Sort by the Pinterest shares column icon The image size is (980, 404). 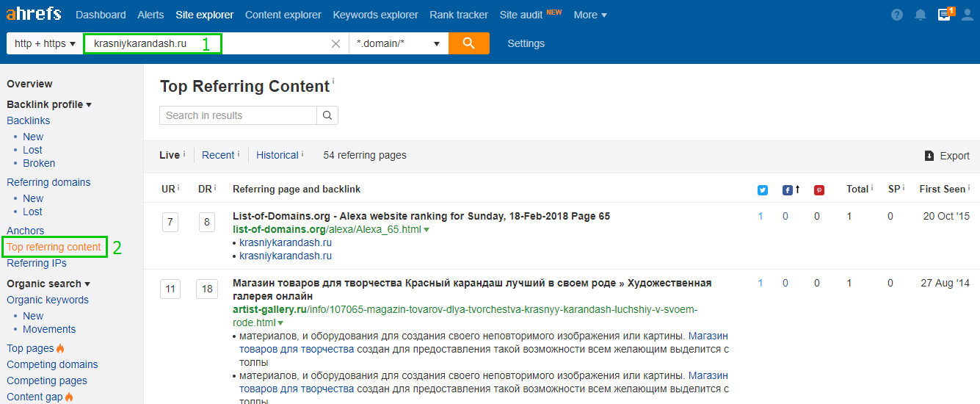[x=819, y=190]
